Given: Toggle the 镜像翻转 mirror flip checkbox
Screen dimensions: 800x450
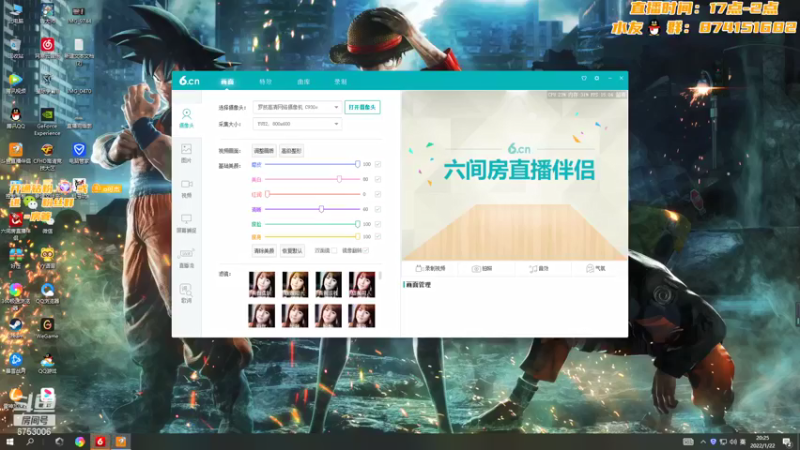Looking at the screenshot, I should [366, 251].
